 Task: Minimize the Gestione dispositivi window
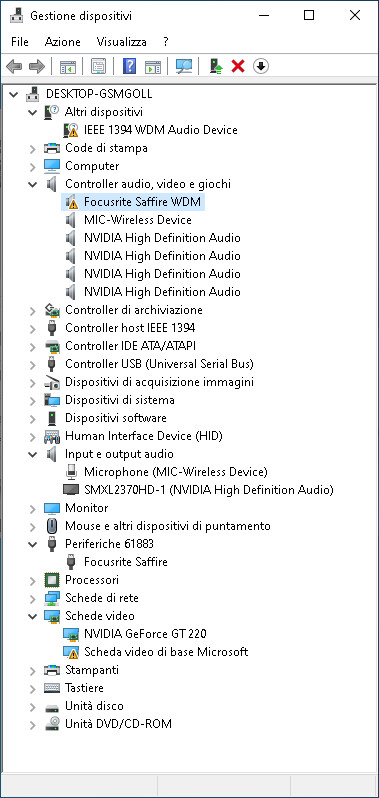(264, 15)
